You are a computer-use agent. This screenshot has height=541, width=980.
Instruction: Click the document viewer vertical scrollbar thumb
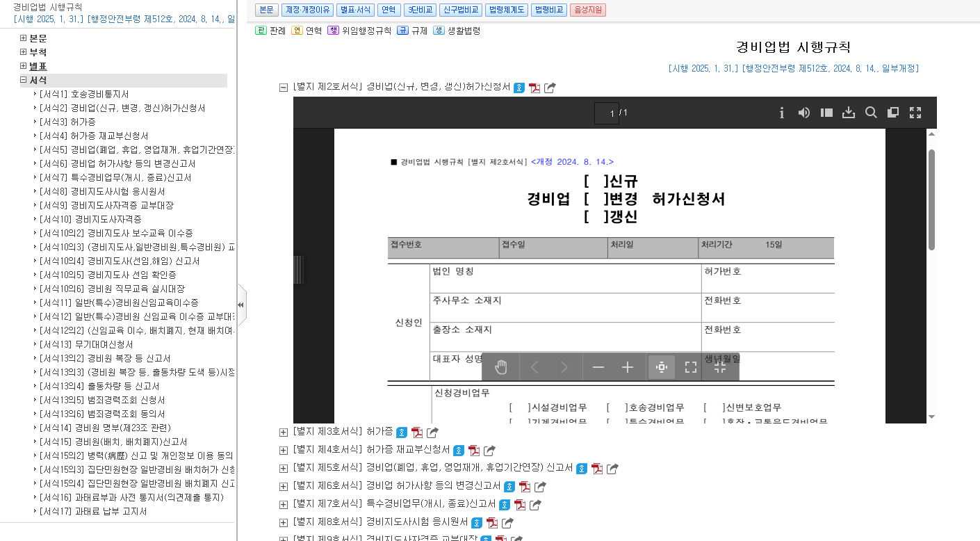pyautogui.click(x=931, y=199)
